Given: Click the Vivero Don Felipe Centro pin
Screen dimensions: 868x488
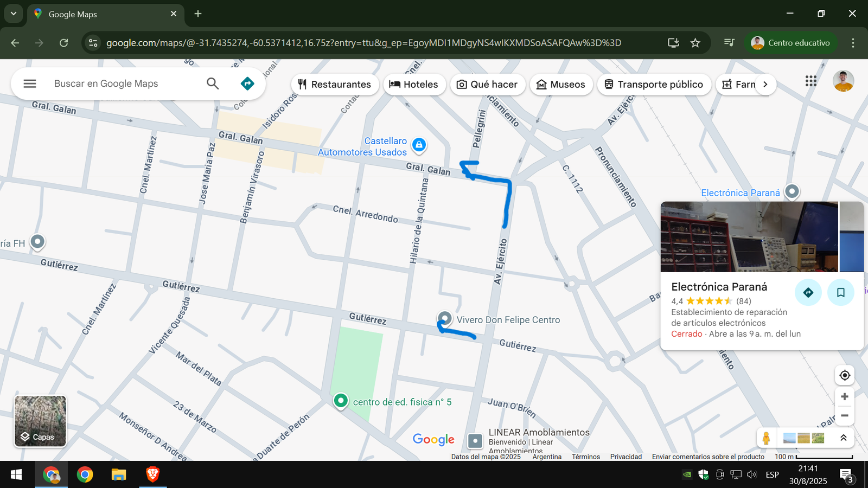Looking at the screenshot, I should coord(445,319).
